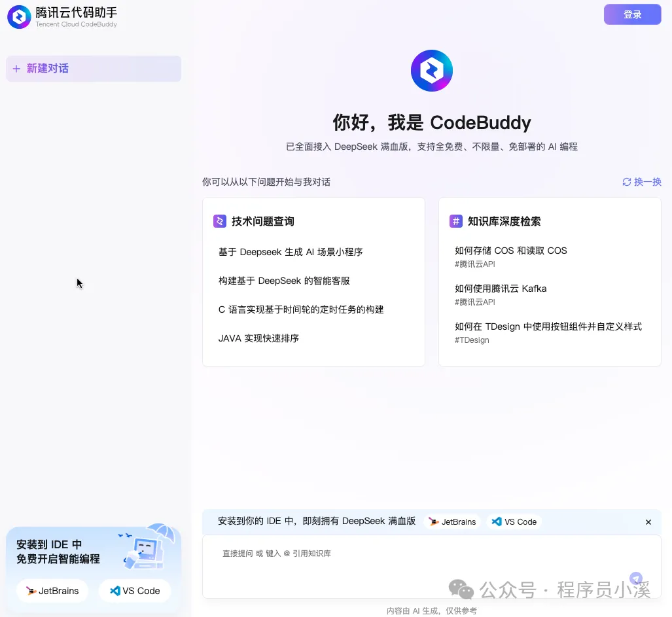The width and height of the screenshot is (672, 617).
Task: Refresh suggestions using 换一换 link
Action: (x=647, y=182)
